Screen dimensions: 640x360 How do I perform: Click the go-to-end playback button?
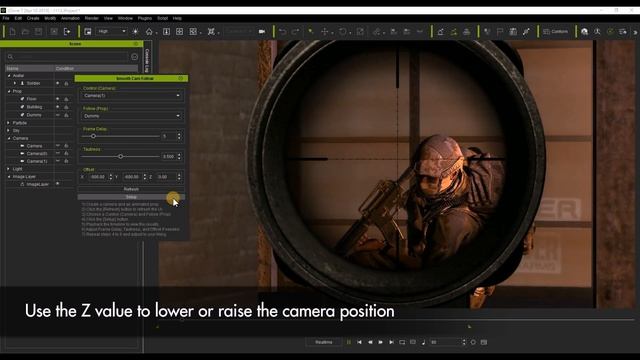click(x=391, y=342)
